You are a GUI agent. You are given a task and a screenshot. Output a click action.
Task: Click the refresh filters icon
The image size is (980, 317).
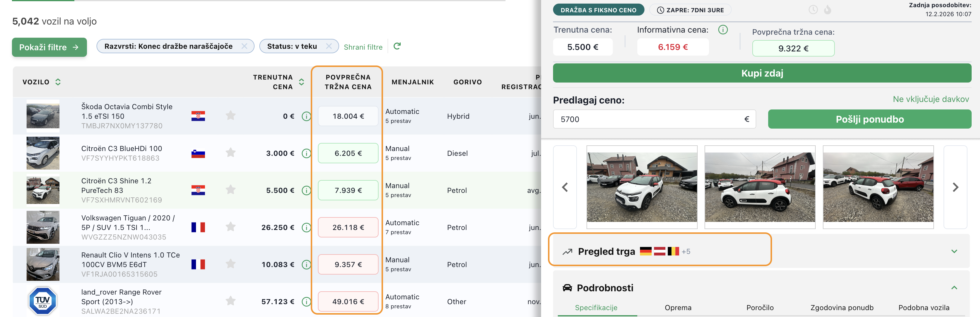pos(397,46)
